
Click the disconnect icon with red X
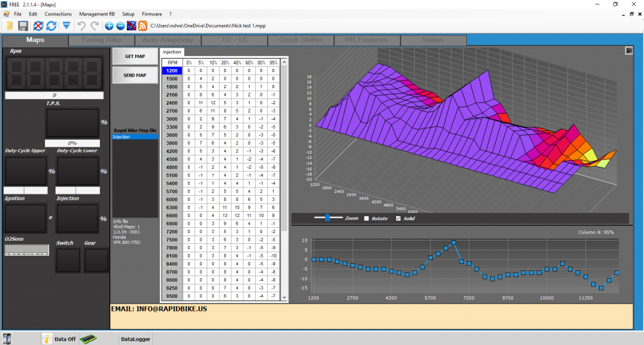(38, 26)
